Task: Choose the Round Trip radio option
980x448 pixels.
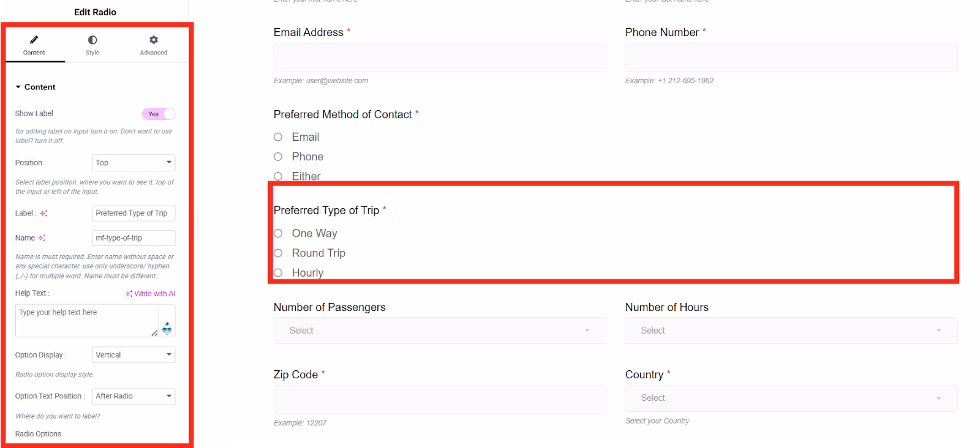Action: [278, 253]
